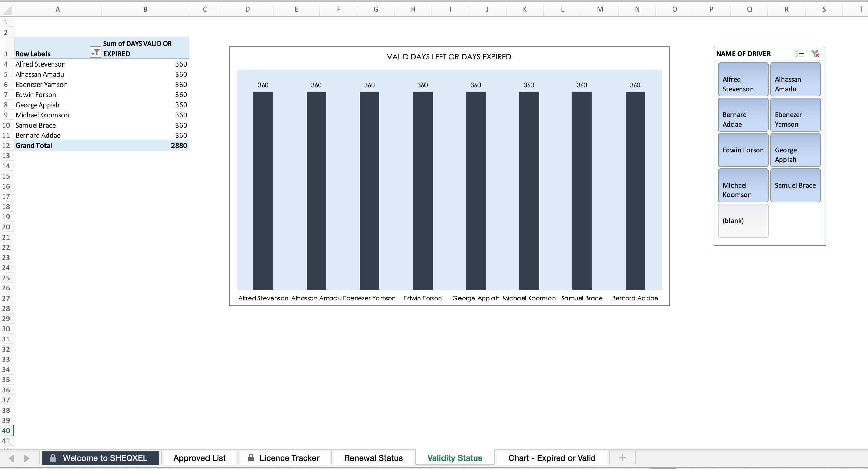This screenshot has height=469, width=868.
Task: Select Samuel Brace in the driver slicer
Action: [x=795, y=185]
